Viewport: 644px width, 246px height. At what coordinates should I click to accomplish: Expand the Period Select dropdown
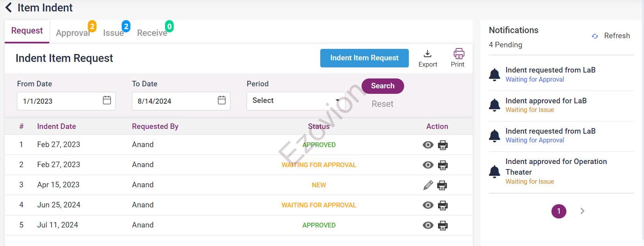pyautogui.click(x=295, y=101)
